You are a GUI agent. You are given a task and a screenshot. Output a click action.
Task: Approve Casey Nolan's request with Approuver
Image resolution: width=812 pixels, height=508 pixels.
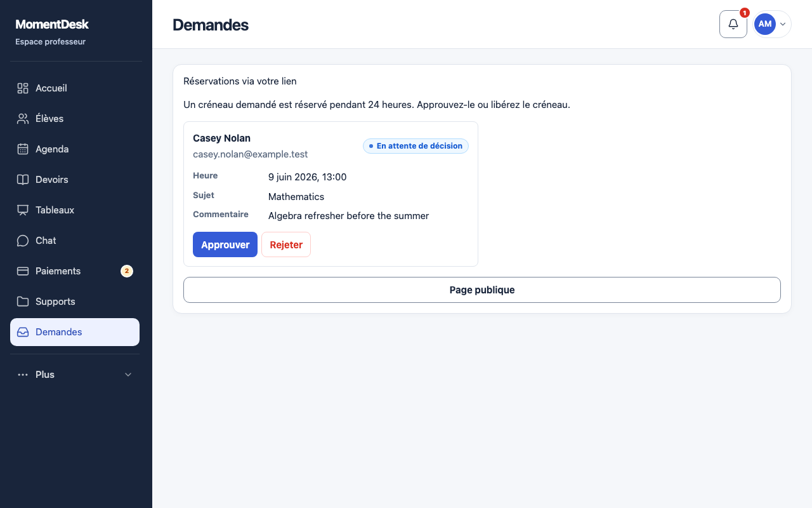coord(225,244)
